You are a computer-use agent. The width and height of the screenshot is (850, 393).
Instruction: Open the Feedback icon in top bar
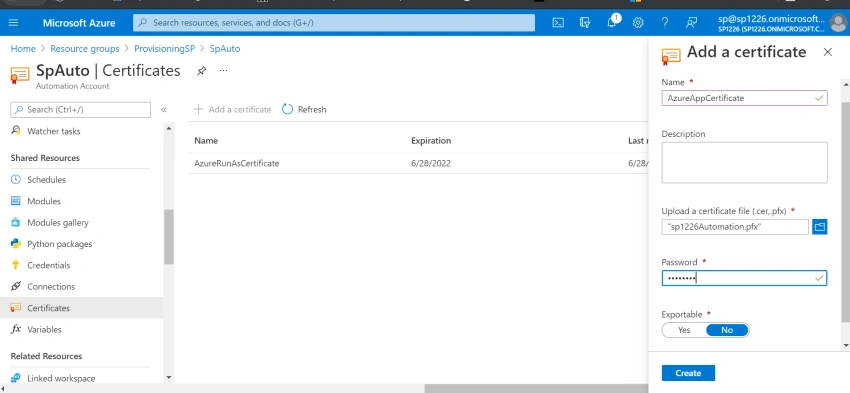[x=691, y=23]
